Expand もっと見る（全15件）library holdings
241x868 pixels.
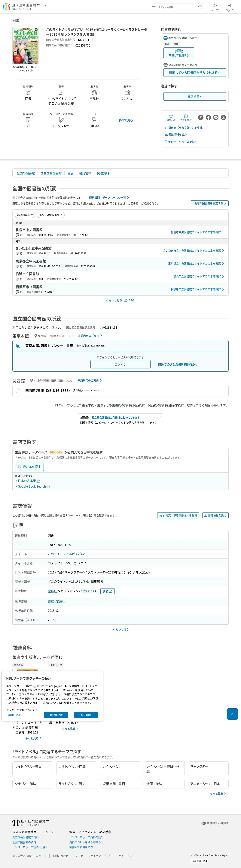120,300
